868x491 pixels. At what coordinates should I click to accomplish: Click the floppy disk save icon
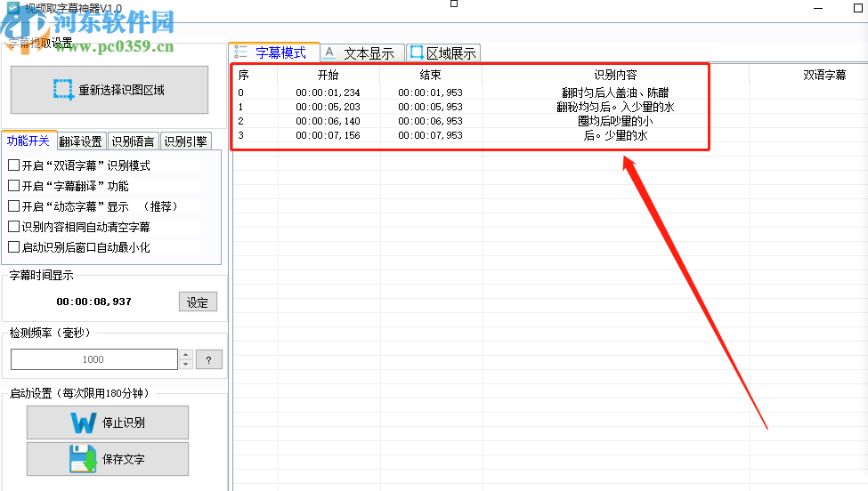click(x=83, y=459)
